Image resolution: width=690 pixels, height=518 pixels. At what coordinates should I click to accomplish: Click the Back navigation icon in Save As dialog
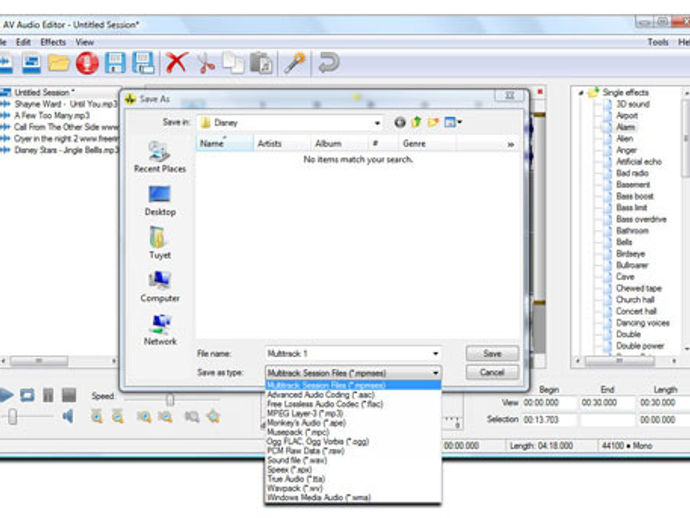[400, 122]
